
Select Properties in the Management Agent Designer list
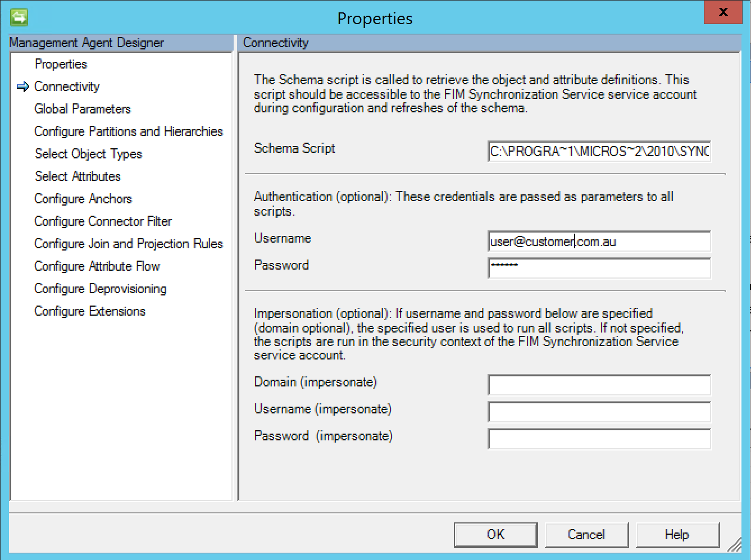coord(60,64)
